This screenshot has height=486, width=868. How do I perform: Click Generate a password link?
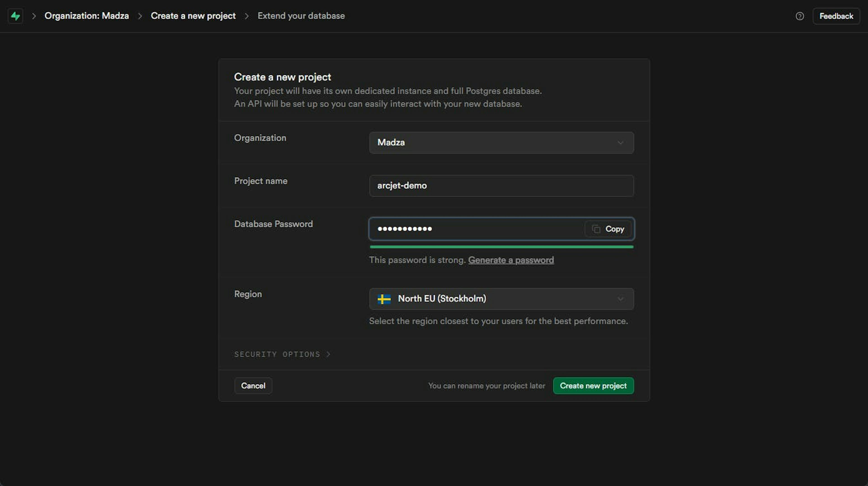click(x=510, y=260)
